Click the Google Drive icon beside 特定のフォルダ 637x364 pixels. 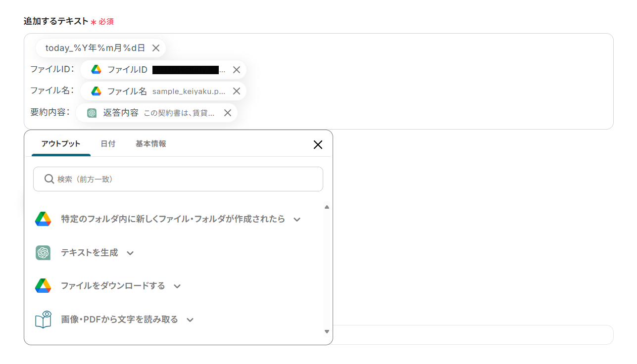click(x=43, y=219)
